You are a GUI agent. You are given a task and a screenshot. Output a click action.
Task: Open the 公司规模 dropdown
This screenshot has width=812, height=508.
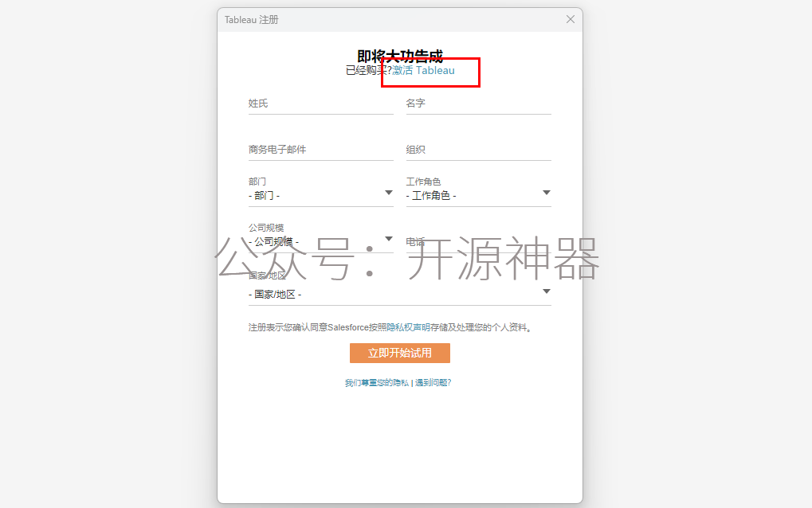[321, 241]
